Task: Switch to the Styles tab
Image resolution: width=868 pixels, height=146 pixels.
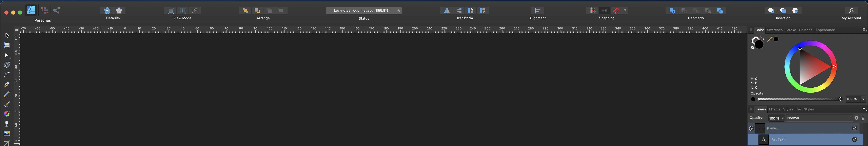Action: coord(788,109)
